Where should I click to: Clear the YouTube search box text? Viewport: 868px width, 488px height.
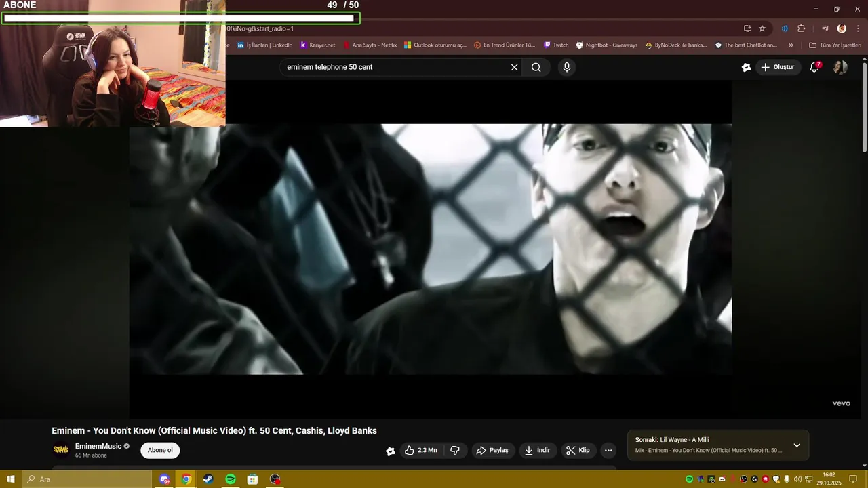click(x=514, y=67)
